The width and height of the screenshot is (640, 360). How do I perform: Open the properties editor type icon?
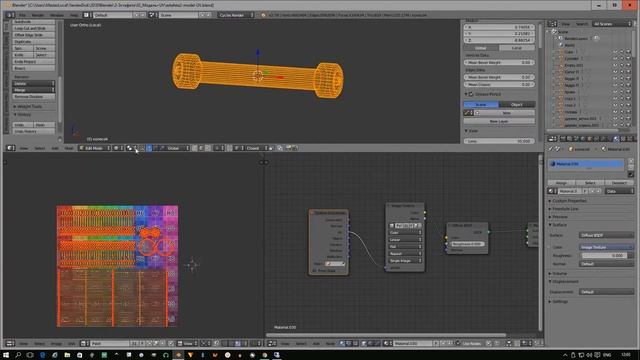coord(552,139)
